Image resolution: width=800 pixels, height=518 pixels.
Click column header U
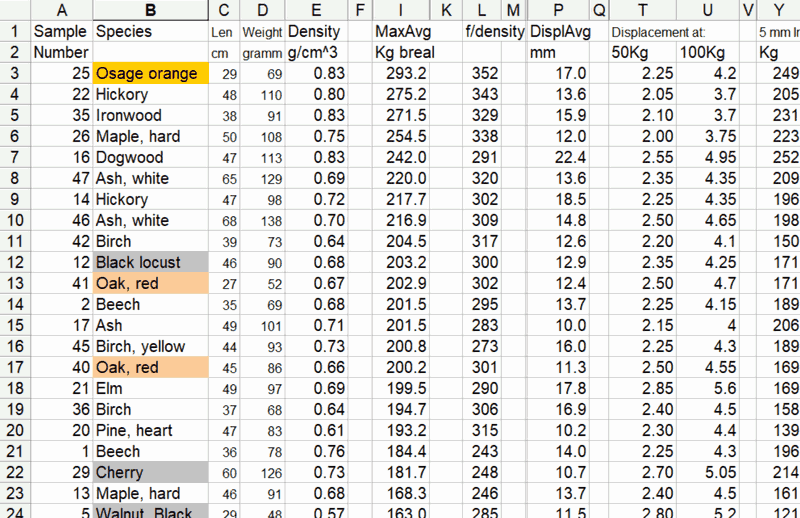pyautogui.click(x=708, y=10)
